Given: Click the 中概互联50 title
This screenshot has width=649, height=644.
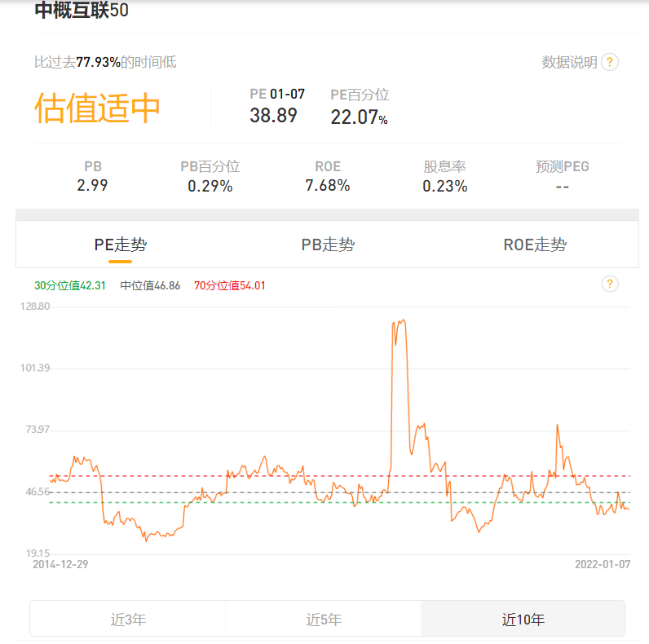Looking at the screenshot, I should (82, 11).
